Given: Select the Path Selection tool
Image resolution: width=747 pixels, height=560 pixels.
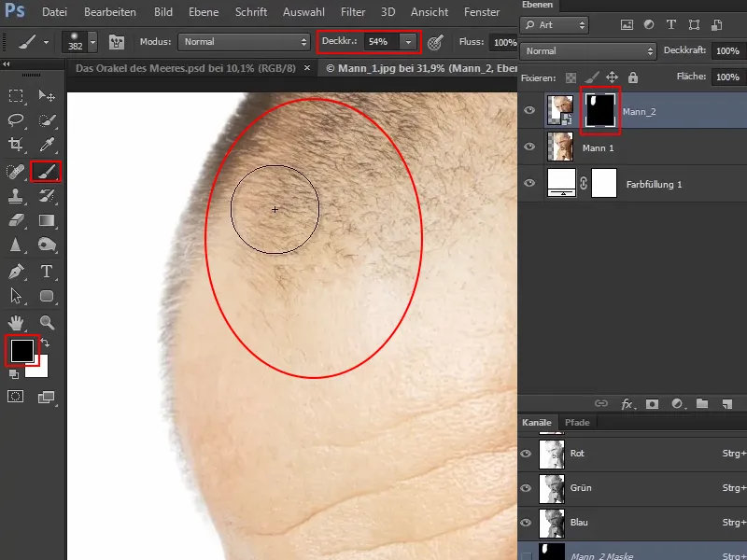Looking at the screenshot, I should [x=16, y=296].
